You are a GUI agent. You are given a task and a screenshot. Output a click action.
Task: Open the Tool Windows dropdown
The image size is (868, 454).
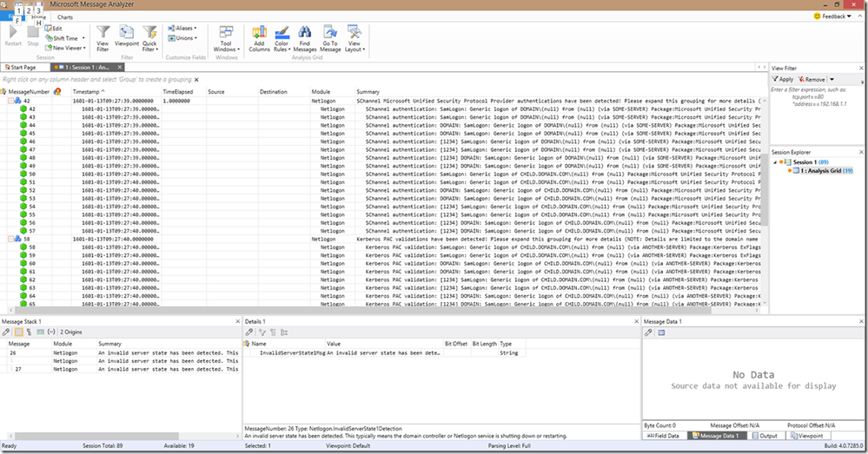[x=226, y=38]
